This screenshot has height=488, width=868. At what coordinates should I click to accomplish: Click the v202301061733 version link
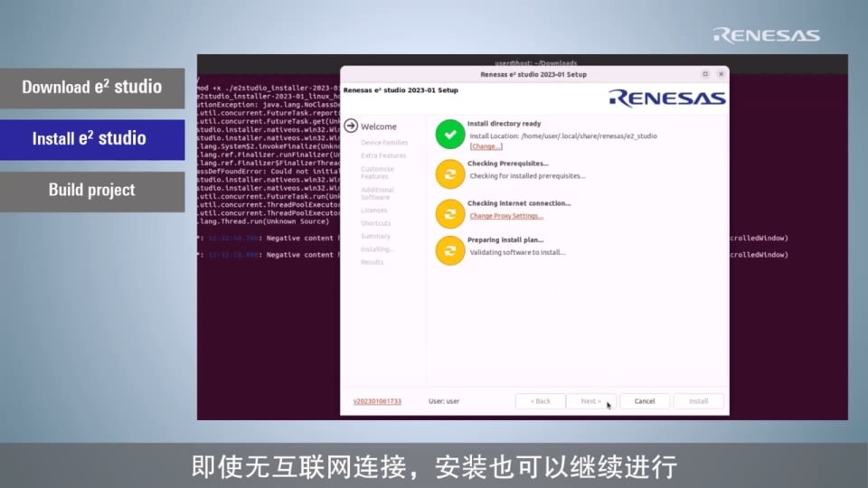[x=377, y=401]
